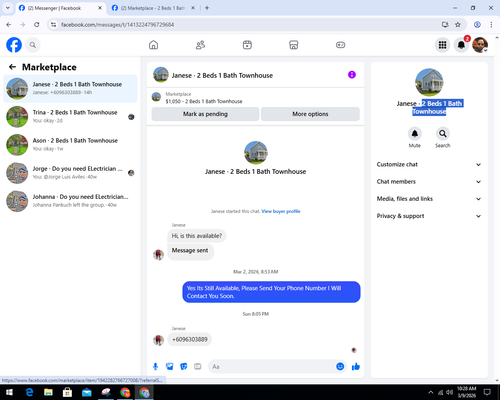Open the Mail app in taskbar
The image size is (500, 400).
pos(87,392)
